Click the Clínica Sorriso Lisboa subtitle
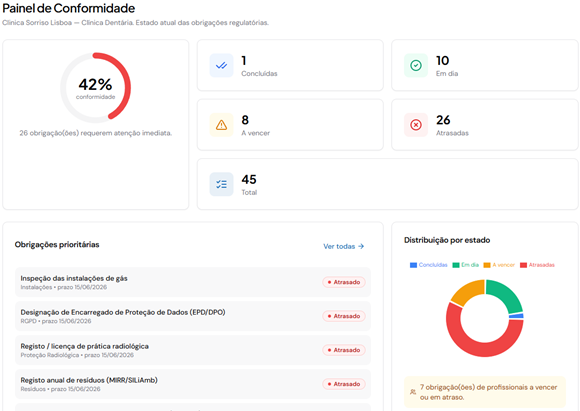The height and width of the screenshot is (411, 580). pos(135,23)
